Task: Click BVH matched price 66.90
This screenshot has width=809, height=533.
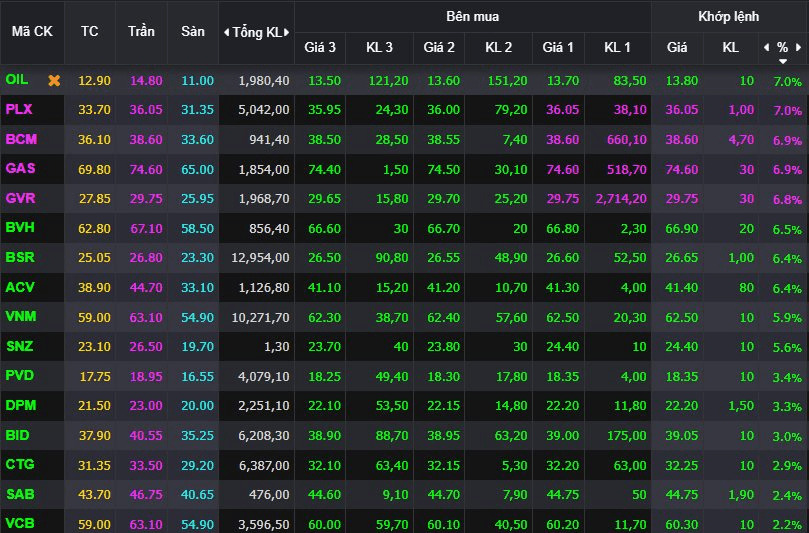Action: [x=682, y=229]
